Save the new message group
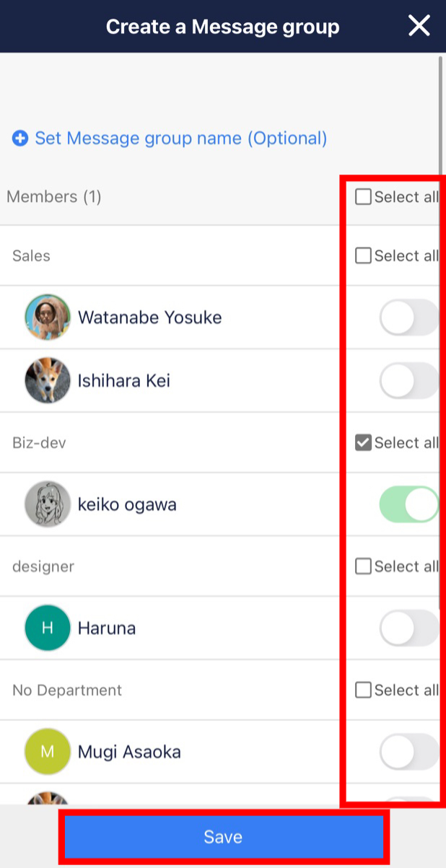 pyautogui.click(x=223, y=836)
